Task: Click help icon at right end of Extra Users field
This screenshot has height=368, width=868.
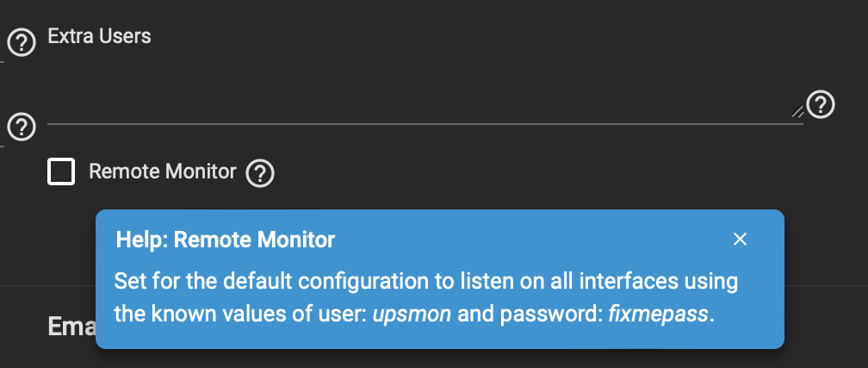Action: (x=821, y=105)
